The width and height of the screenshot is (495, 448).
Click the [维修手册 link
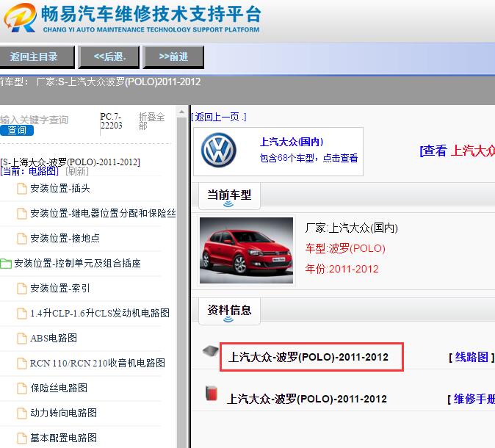point(471,400)
